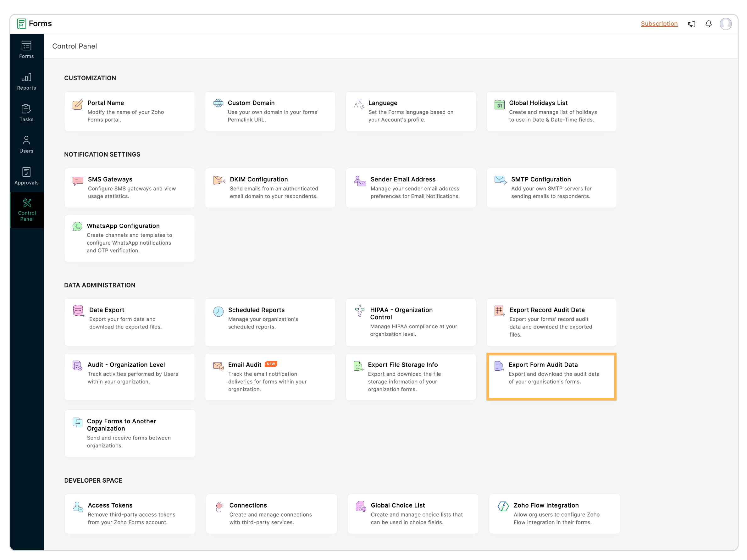Click the Global Holidays List calendar icon
Image resolution: width=747 pixels, height=560 pixels.
tap(499, 105)
